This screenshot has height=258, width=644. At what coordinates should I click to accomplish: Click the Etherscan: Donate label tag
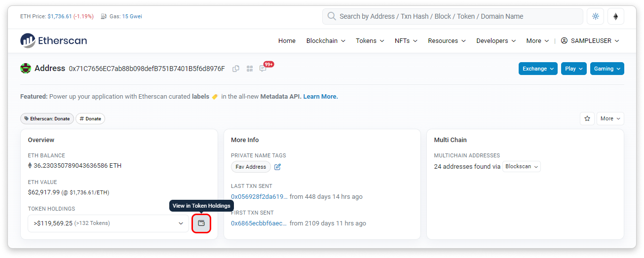47,119
